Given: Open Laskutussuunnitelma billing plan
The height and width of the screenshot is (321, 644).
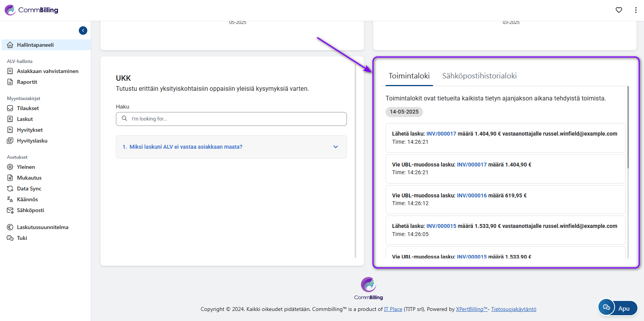Looking at the screenshot, I should pyautogui.click(x=42, y=227).
